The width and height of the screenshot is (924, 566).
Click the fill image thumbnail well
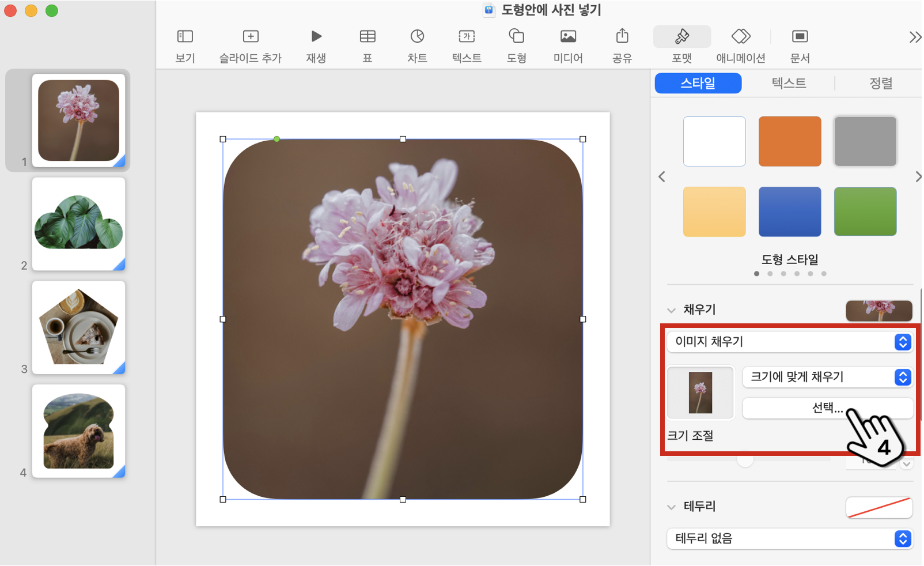click(700, 393)
